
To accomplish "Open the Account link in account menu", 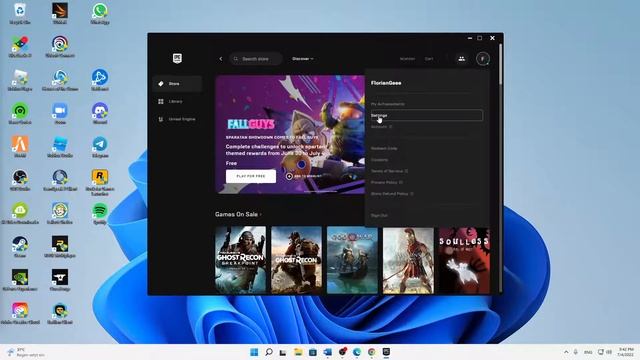I will 381,127.
